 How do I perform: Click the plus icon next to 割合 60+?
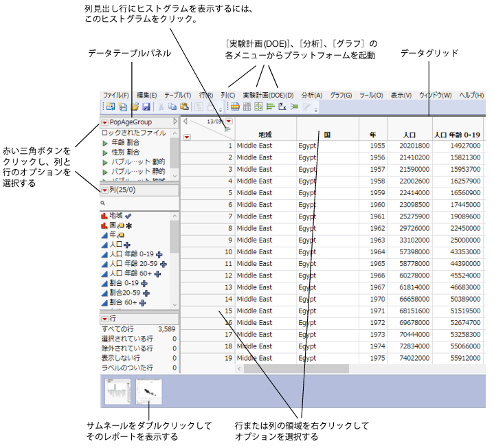pos(142,303)
